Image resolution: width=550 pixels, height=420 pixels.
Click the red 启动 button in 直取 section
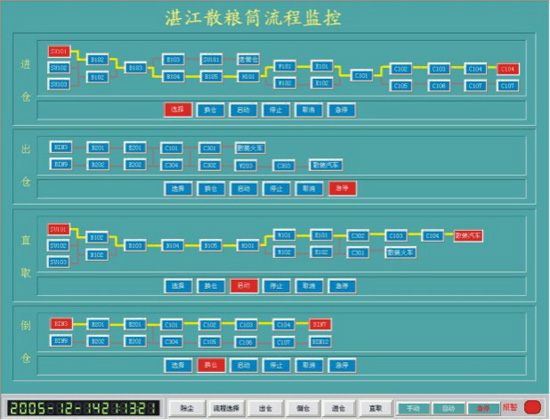coord(244,286)
